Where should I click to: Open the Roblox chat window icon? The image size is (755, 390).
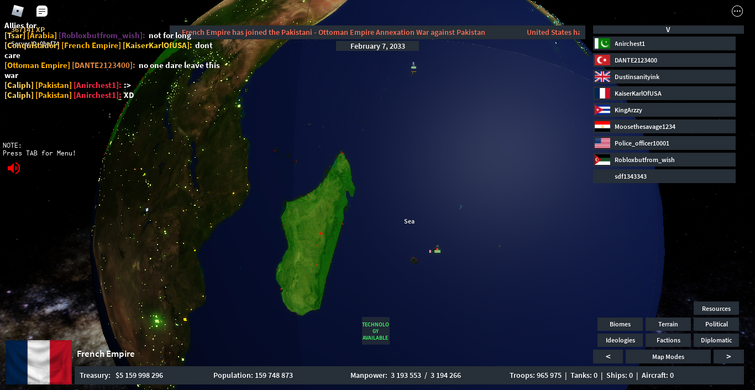point(42,11)
